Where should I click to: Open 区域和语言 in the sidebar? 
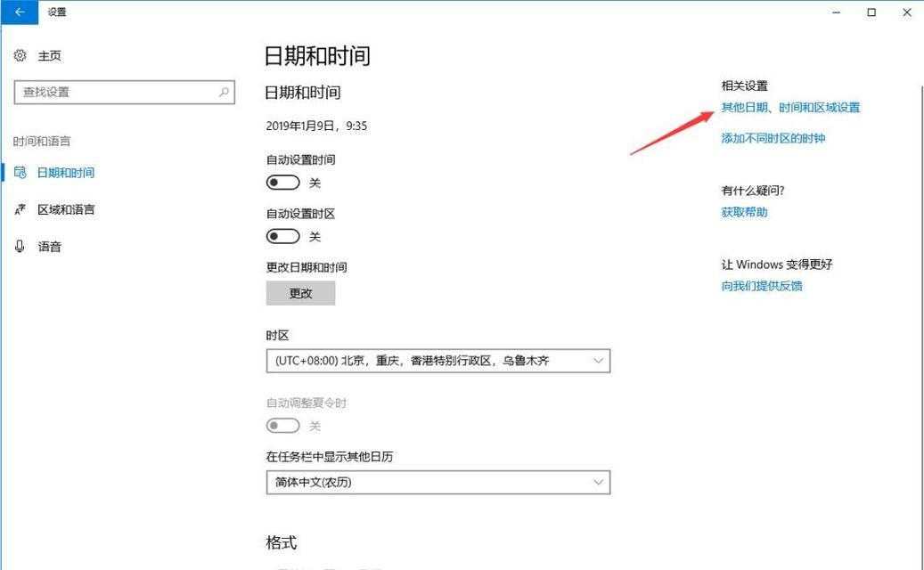pos(66,209)
